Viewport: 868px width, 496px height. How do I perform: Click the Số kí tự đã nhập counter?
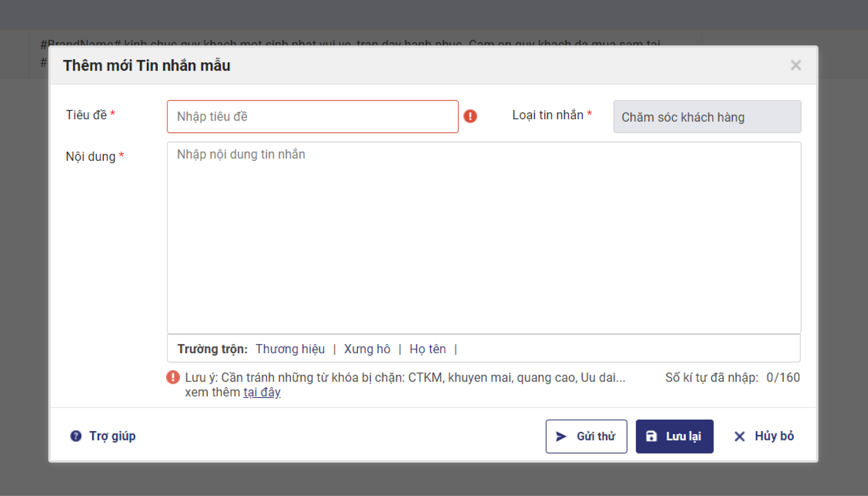click(732, 378)
